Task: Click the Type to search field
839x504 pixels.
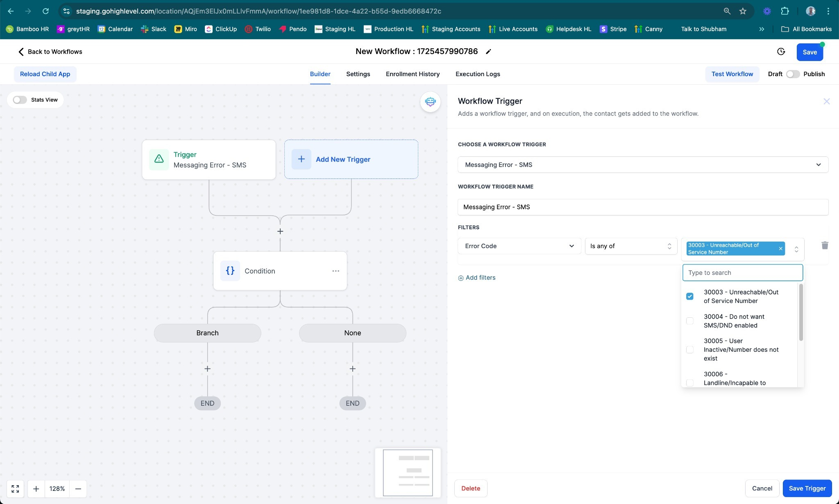Action: pos(742,273)
